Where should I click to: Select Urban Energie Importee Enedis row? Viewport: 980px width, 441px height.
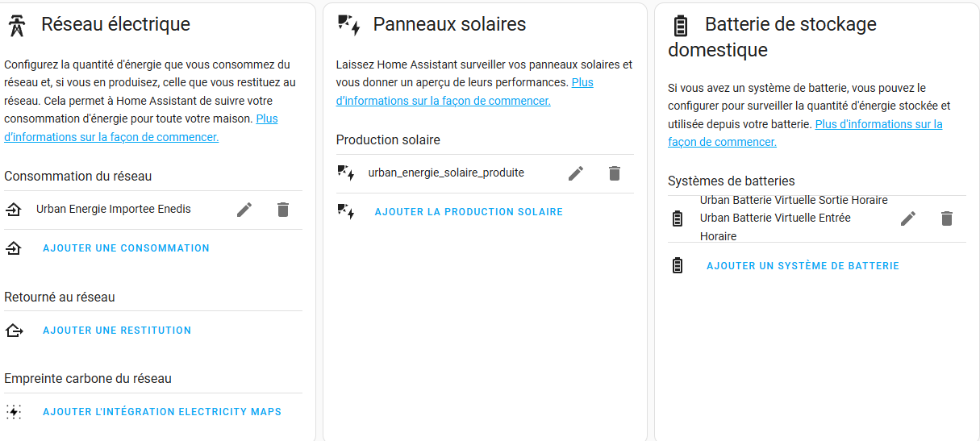[114, 210]
